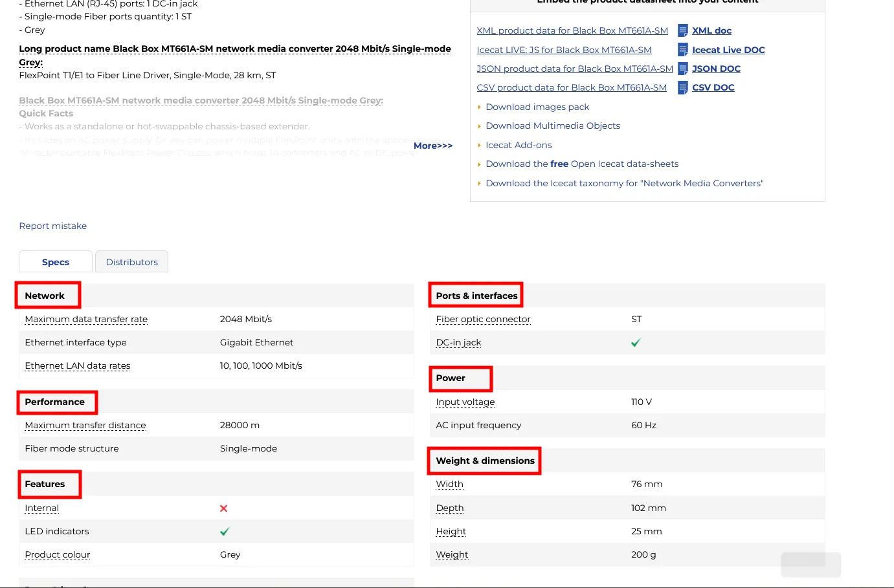
Task: Click the Ethernet interface type label
Action: pos(76,342)
